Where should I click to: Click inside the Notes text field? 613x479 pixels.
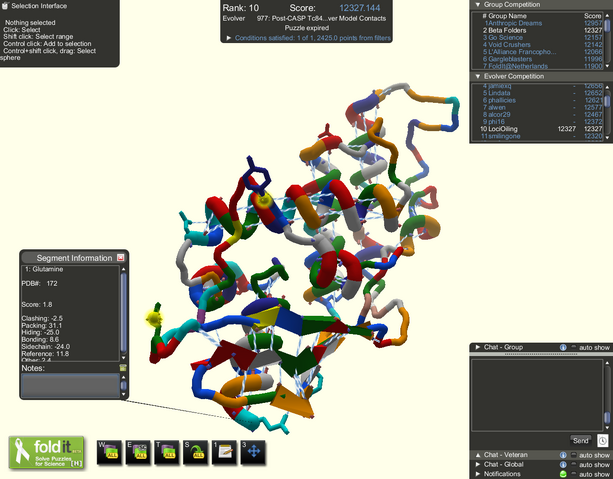[x=70, y=386]
